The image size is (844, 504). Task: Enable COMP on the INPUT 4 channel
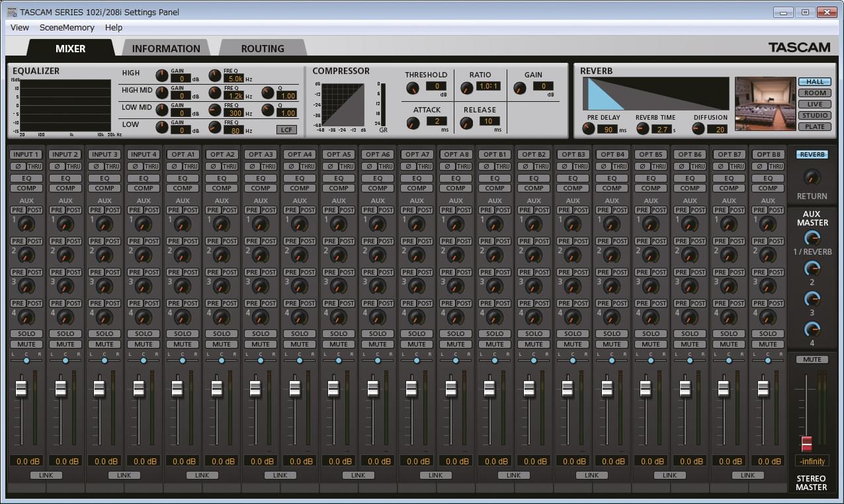point(143,189)
